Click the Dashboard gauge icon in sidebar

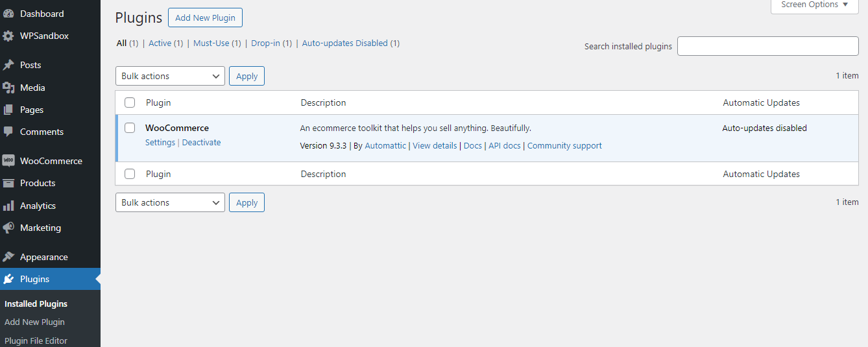(x=8, y=14)
